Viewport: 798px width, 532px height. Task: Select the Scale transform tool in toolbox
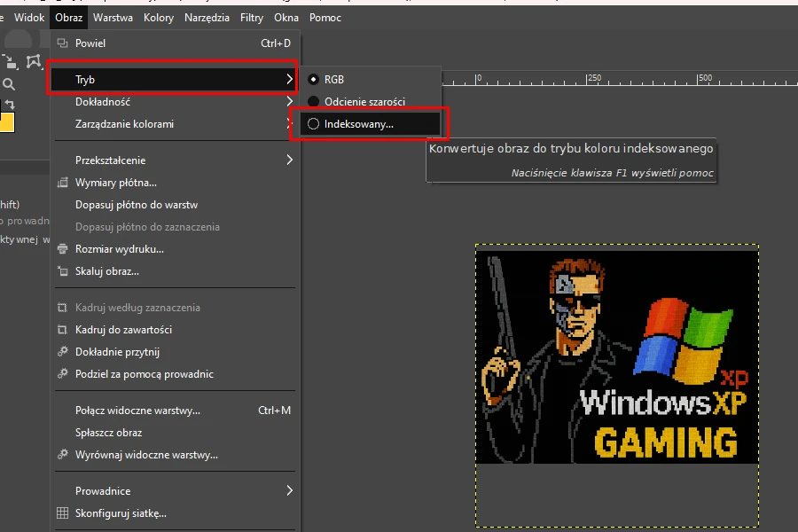tap(10, 61)
